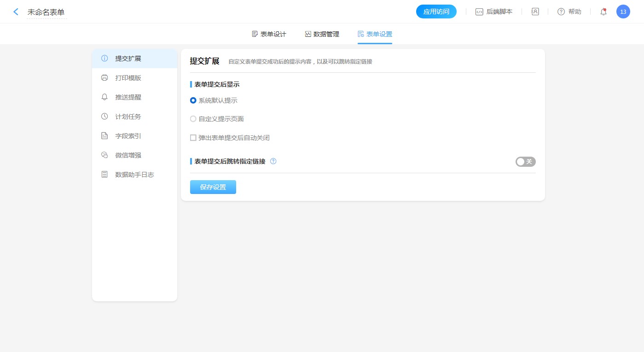Select the 自定义提示页面 radio option
The height and width of the screenshot is (352, 644).
[193, 119]
